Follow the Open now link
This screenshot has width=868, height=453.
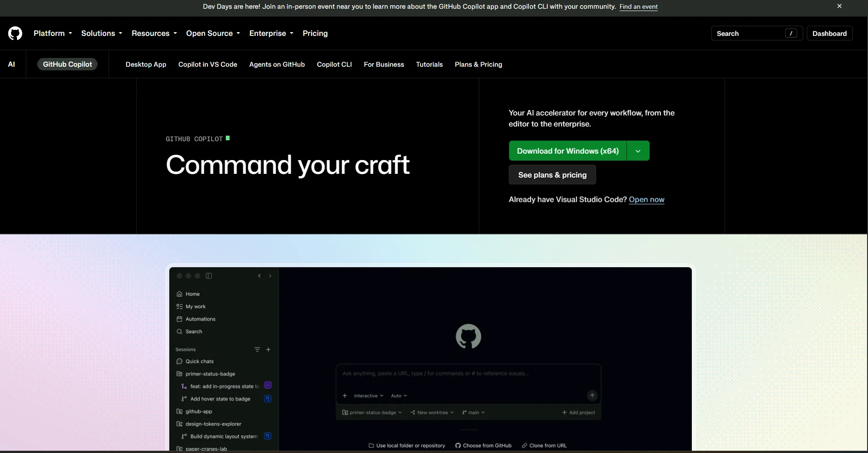[x=647, y=200]
